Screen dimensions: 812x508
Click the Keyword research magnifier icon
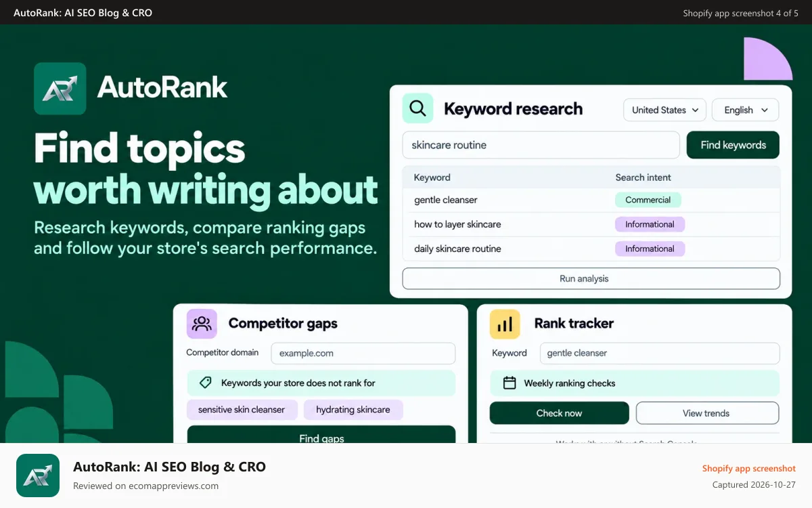tap(418, 108)
